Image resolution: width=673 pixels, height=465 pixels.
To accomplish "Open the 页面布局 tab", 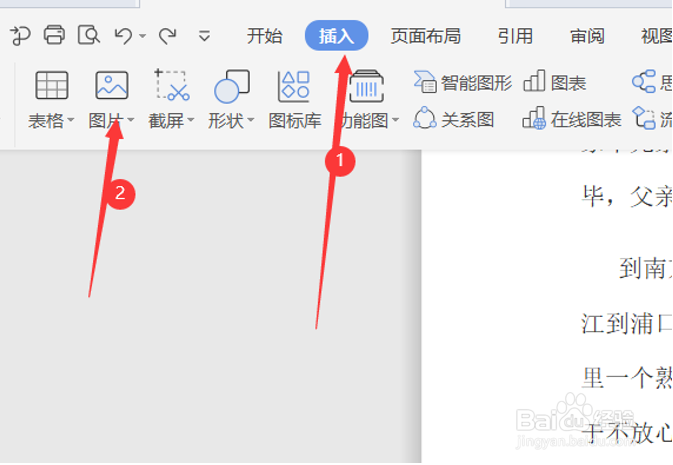I will tap(425, 36).
